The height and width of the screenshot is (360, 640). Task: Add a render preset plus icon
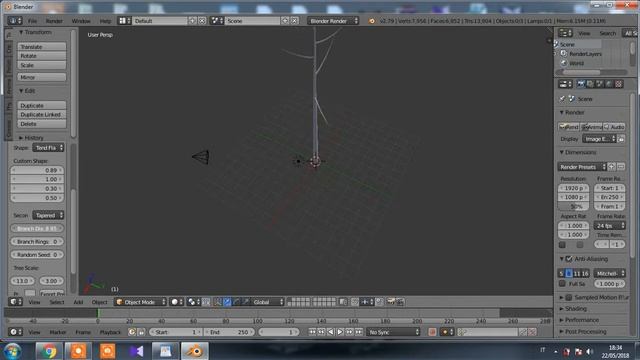coord(611,167)
